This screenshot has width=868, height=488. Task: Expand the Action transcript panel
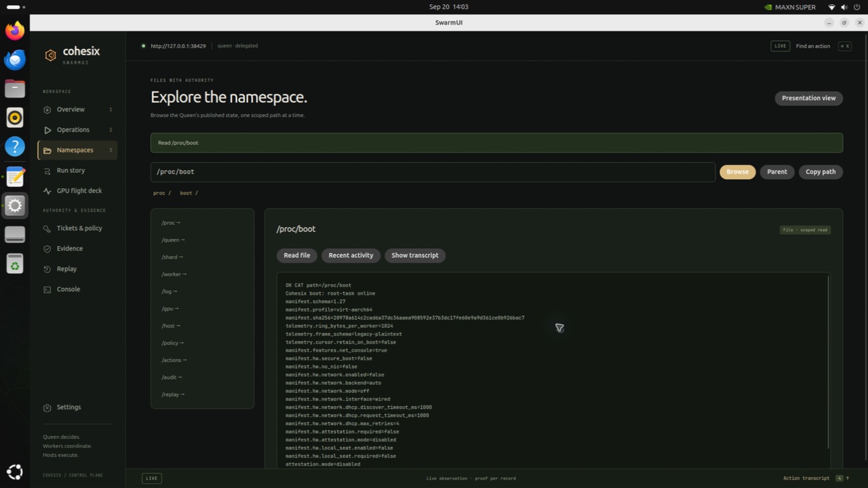(816, 478)
